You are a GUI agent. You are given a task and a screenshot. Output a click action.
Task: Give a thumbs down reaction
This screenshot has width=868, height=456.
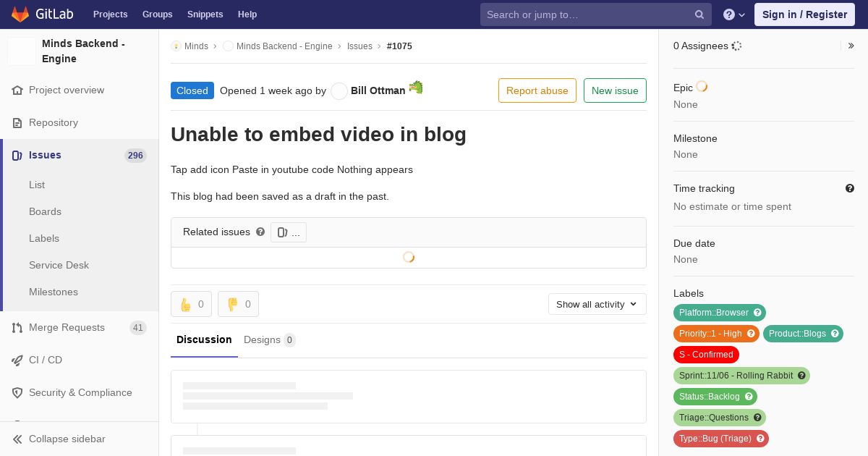[238, 304]
